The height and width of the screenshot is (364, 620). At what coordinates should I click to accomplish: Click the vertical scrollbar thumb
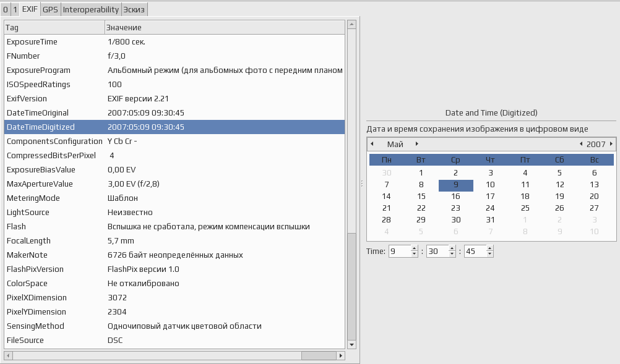click(x=351, y=286)
